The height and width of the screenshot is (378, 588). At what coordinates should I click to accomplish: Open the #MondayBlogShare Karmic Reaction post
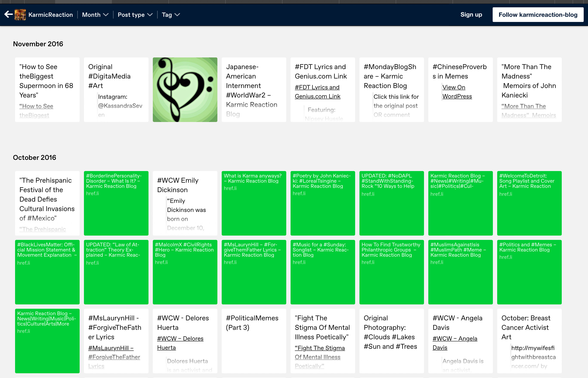[391, 89]
